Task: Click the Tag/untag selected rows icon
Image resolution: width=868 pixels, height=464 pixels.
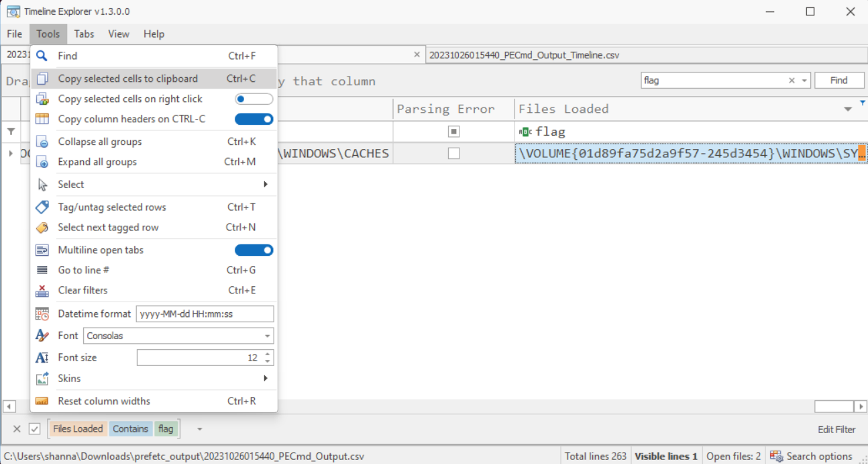Action: coord(42,207)
